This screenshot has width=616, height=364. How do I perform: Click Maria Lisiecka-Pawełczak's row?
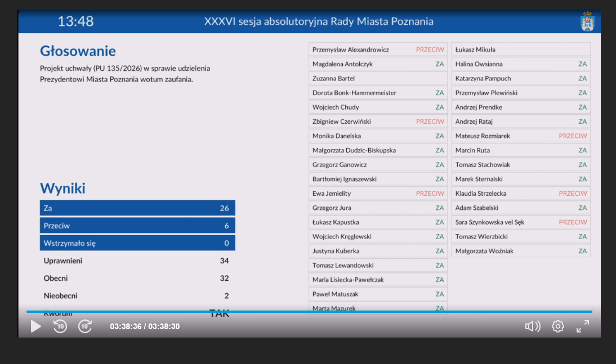click(378, 280)
